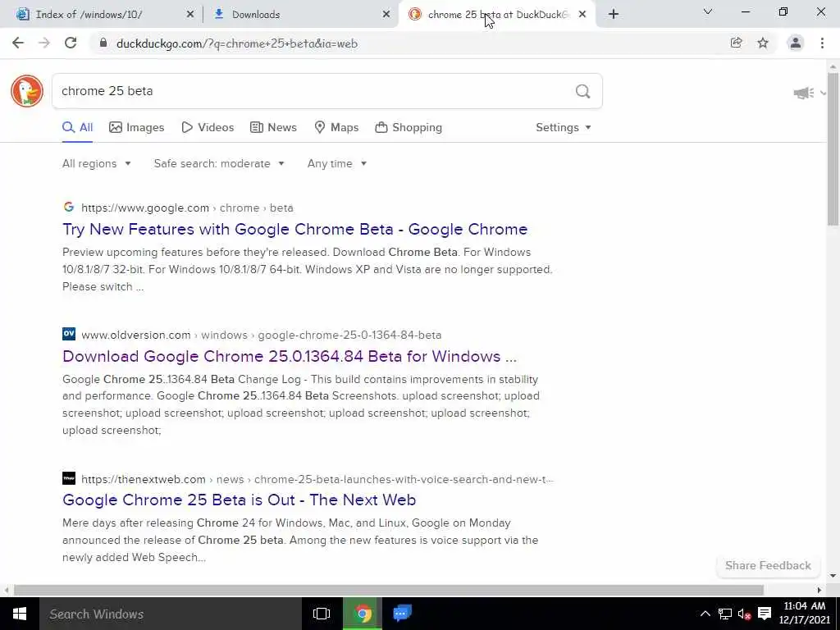Image resolution: width=840 pixels, height=630 pixels.
Task: Open the All regions dropdown
Action: pyautogui.click(x=97, y=163)
